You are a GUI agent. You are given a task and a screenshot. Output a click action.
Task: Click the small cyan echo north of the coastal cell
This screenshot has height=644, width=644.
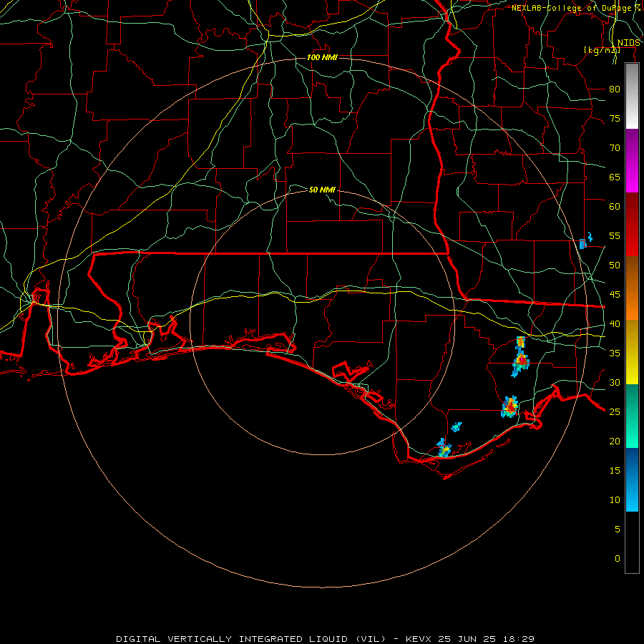pos(457,426)
